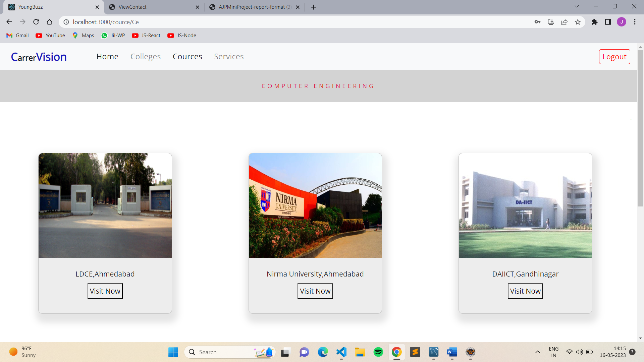Open the tab search dropdown arrow
This screenshot has height=362, width=644.
click(576, 6)
